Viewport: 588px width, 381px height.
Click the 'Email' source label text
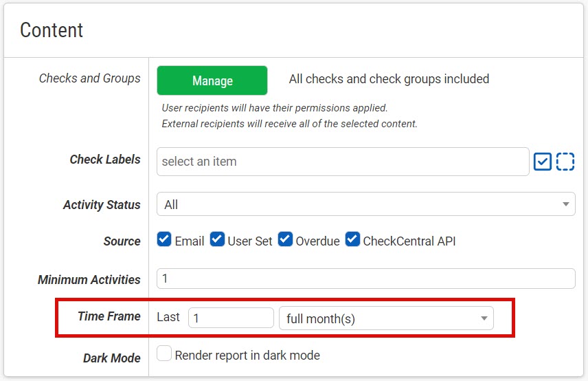click(190, 241)
